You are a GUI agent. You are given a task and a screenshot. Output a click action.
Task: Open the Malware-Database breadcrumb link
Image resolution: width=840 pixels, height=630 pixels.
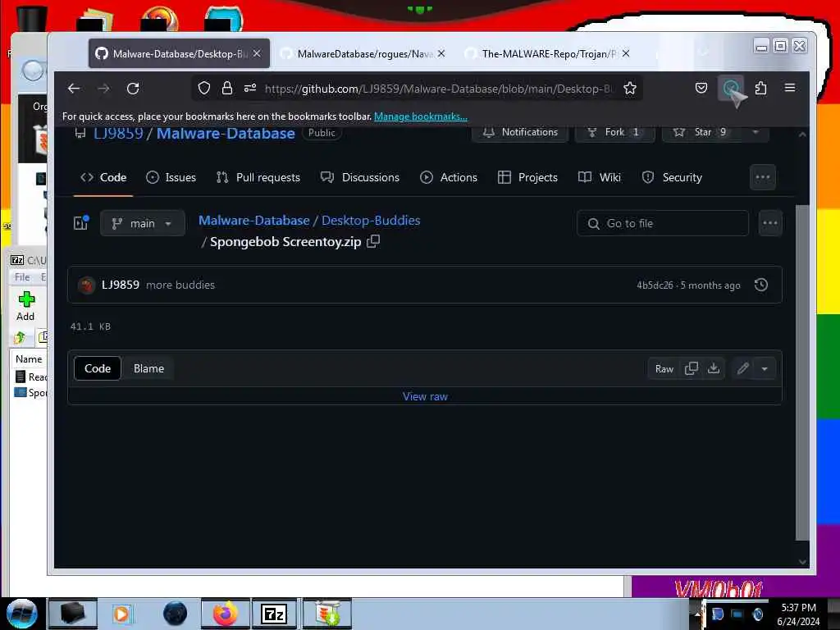click(254, 220)
